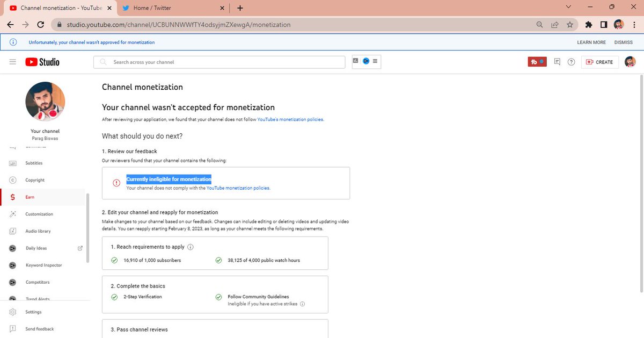Select the Earn dollar icon

coord(13,197)
